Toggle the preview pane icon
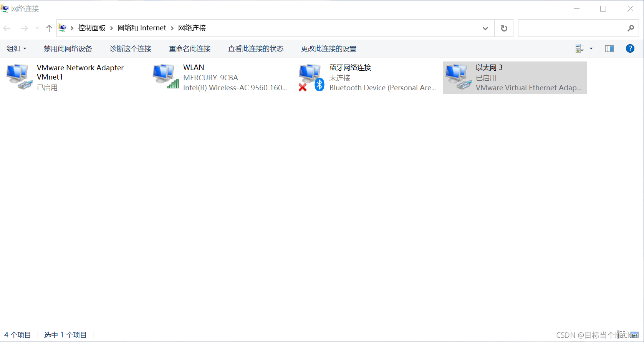The width and height of the screenshot is (644, 342). pyautogui.click(x=609, y=48)
